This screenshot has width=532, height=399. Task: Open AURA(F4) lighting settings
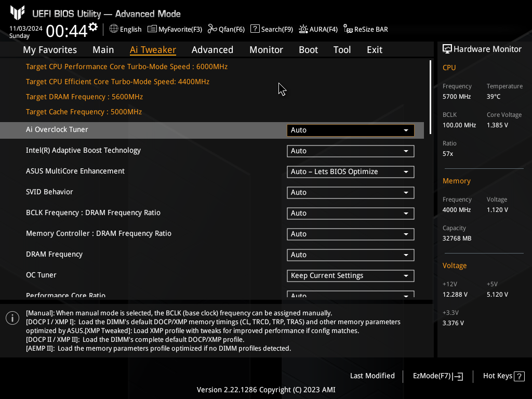pos(318,29)
